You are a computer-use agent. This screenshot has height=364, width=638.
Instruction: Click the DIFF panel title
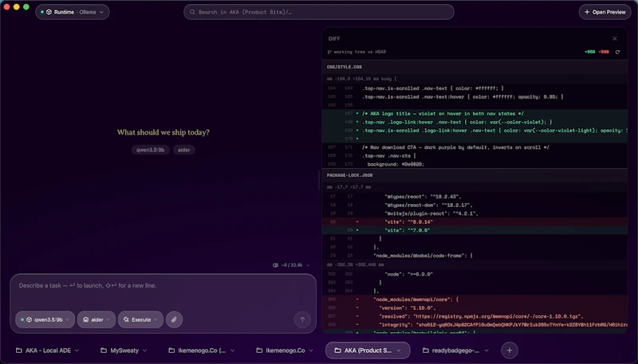[x=334, y=38]
